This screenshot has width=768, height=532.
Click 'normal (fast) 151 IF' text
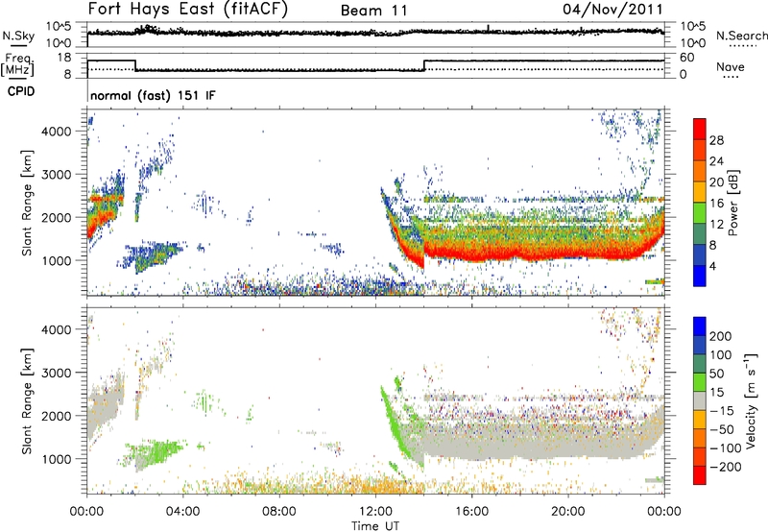pyautogui.click(x=153, y=95)
